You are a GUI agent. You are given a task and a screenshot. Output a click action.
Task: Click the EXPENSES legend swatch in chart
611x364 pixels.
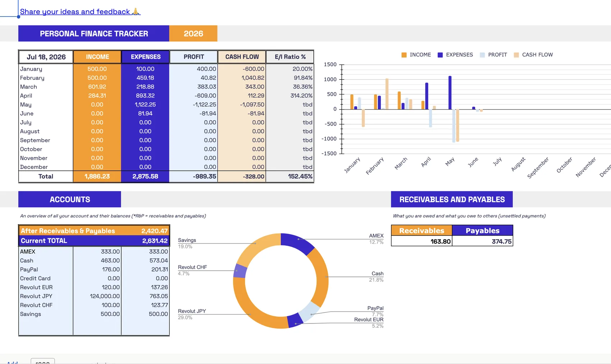tap(440, 55)
